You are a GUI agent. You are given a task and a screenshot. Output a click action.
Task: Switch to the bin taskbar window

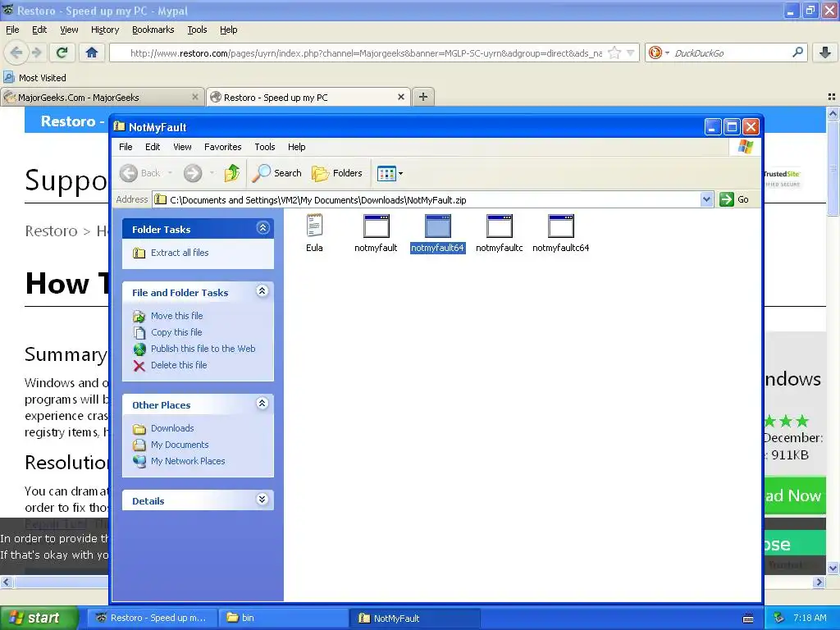click(283, 618)
